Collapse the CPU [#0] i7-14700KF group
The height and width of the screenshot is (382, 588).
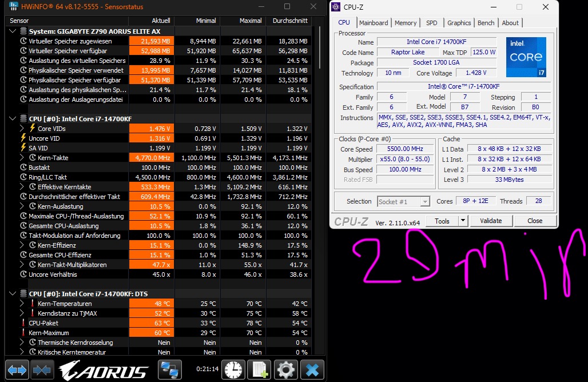(13, 118)
